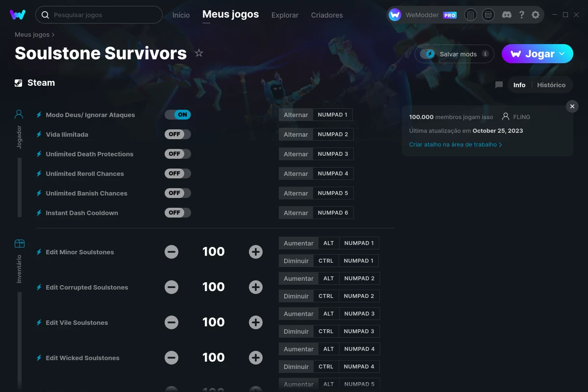588x392 pixels.
Task: Close the info panel with X
Action: point(572,106)
